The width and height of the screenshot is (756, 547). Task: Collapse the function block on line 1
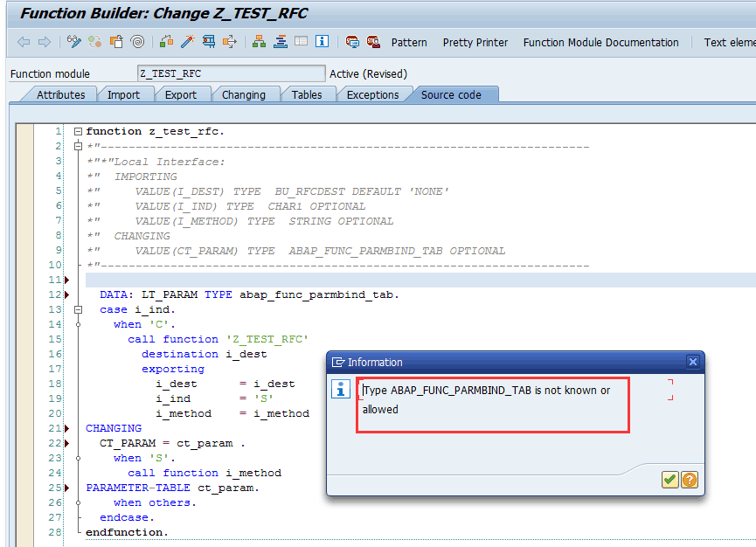click(x=78, y=131)
